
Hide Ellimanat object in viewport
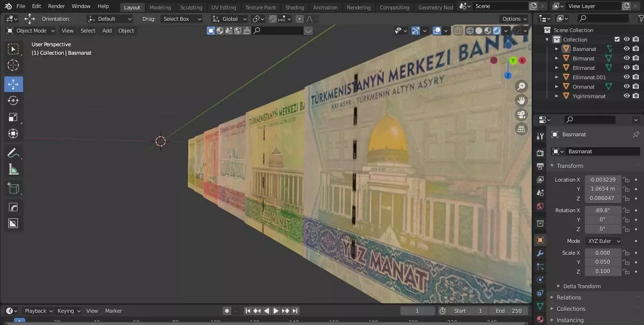[x=627, y=68]
